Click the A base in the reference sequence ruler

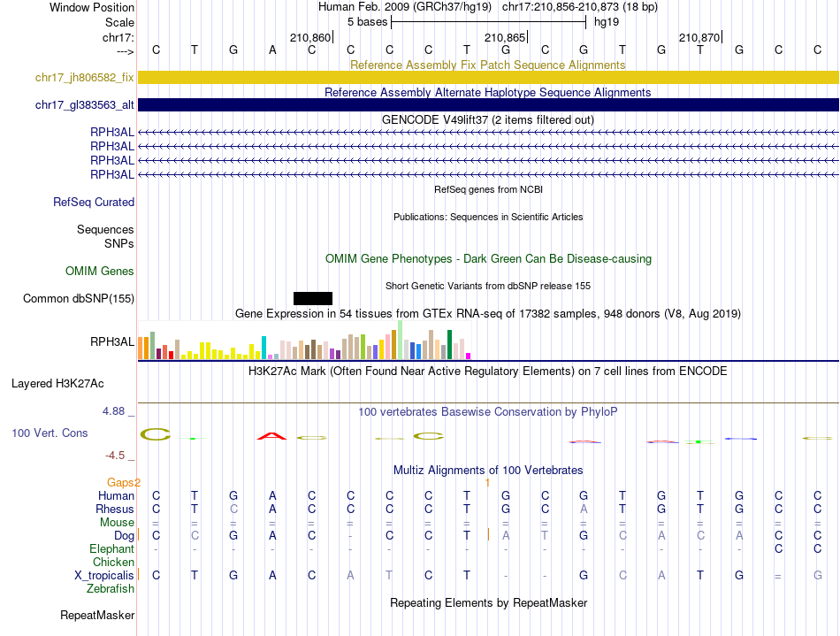click(x=272, y=50)
